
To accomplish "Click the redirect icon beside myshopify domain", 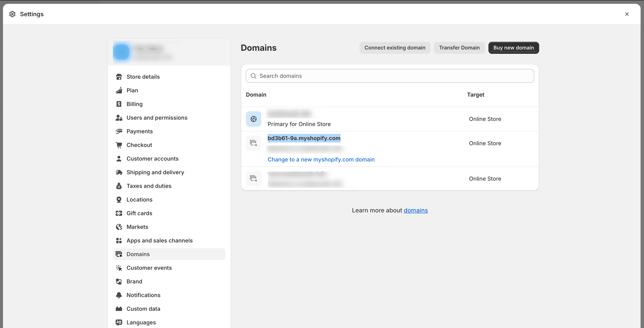I will click(x=253, y=143).
